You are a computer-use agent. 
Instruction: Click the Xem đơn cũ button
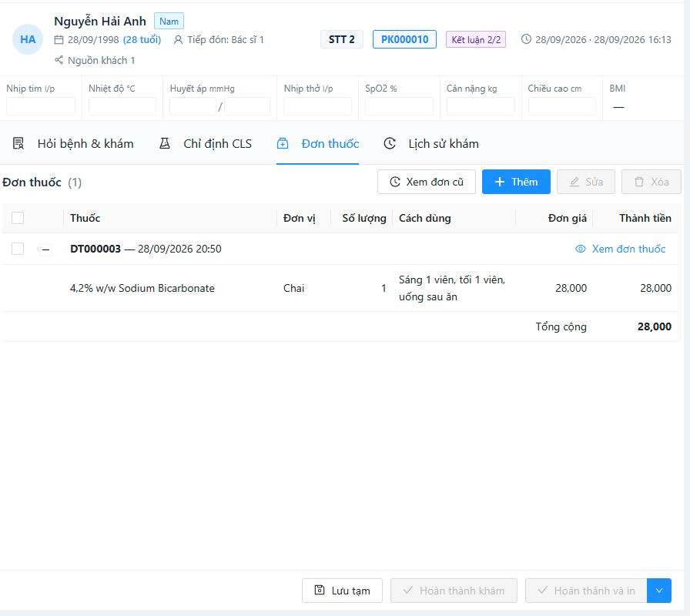point(427,182)
